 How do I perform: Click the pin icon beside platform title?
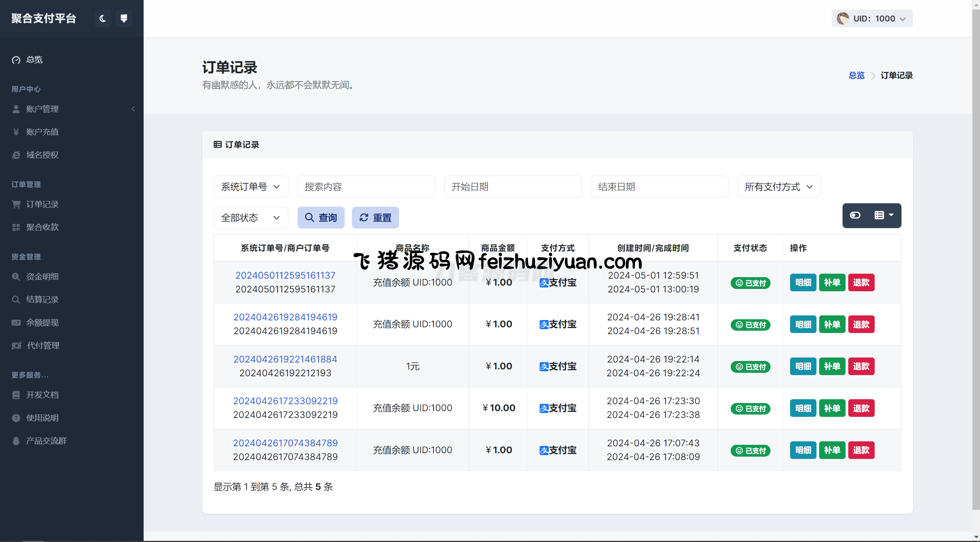coord(124,18)
